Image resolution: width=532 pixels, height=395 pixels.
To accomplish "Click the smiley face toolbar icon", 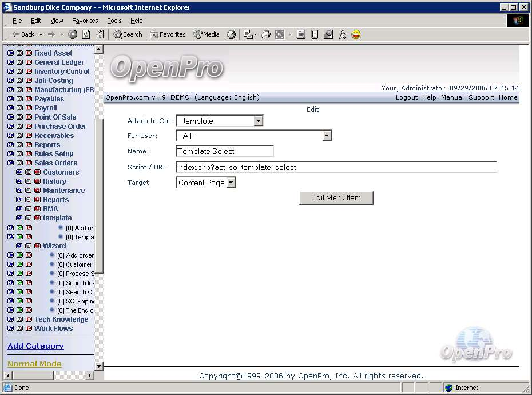I will 356,34.
